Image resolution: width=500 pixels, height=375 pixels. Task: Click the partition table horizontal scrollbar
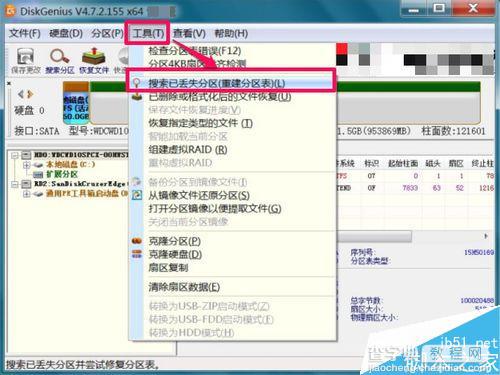(x=374, y=236)
